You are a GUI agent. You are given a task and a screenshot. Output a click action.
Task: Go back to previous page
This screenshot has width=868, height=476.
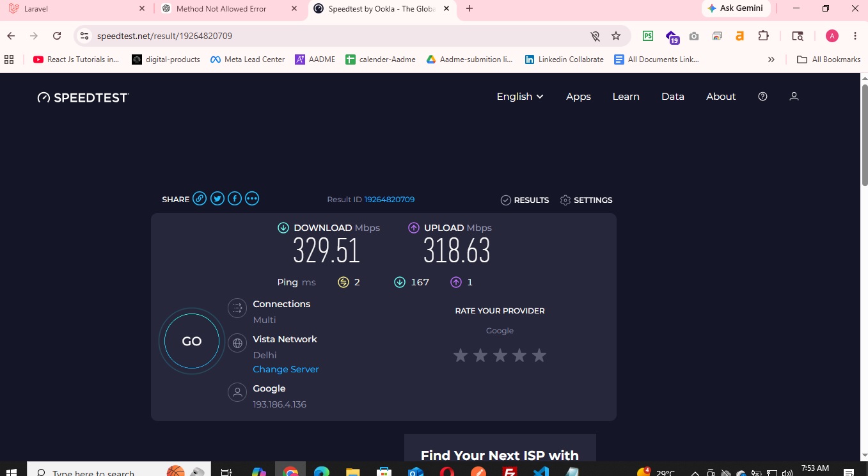(x=12, y=36)
